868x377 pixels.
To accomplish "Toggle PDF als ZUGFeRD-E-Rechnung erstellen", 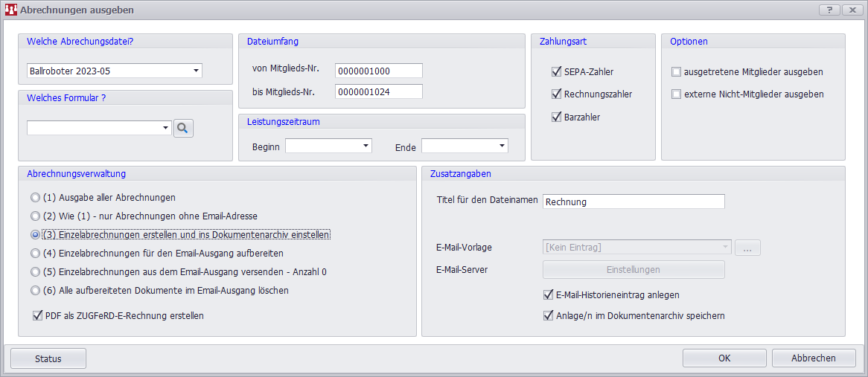I will [x=38, y=315].
